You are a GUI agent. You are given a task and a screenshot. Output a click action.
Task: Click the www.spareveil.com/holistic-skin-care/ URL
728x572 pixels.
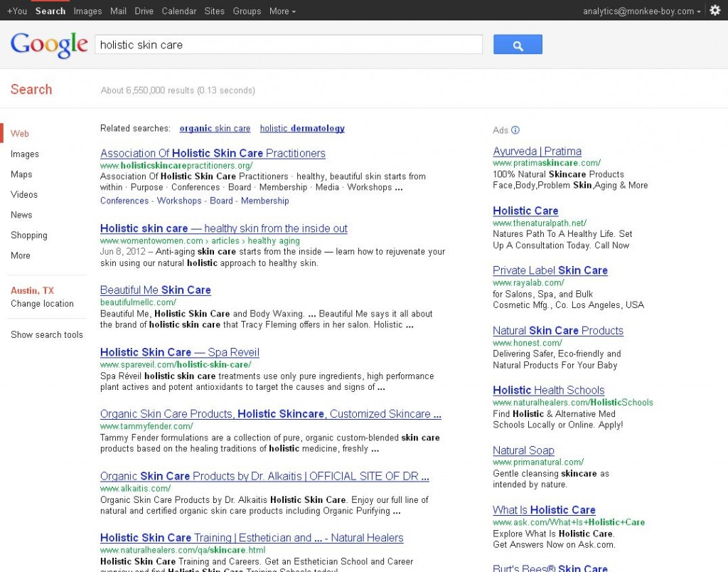[x=176, y=364]
